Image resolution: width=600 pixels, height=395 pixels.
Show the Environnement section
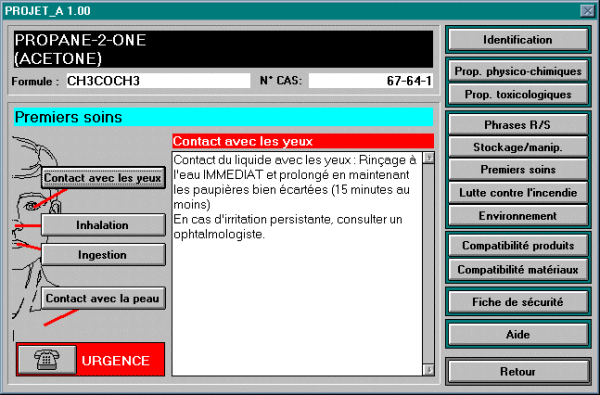click(x=518, y=216)
